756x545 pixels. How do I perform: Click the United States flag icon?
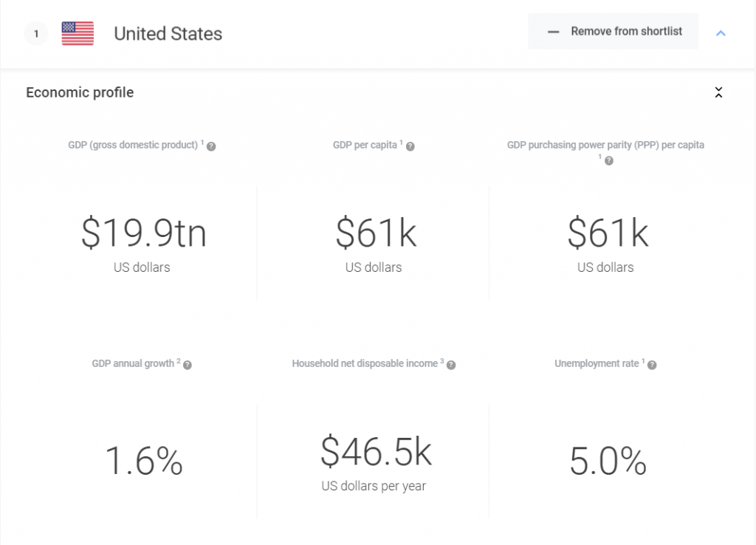pos(78,34)
